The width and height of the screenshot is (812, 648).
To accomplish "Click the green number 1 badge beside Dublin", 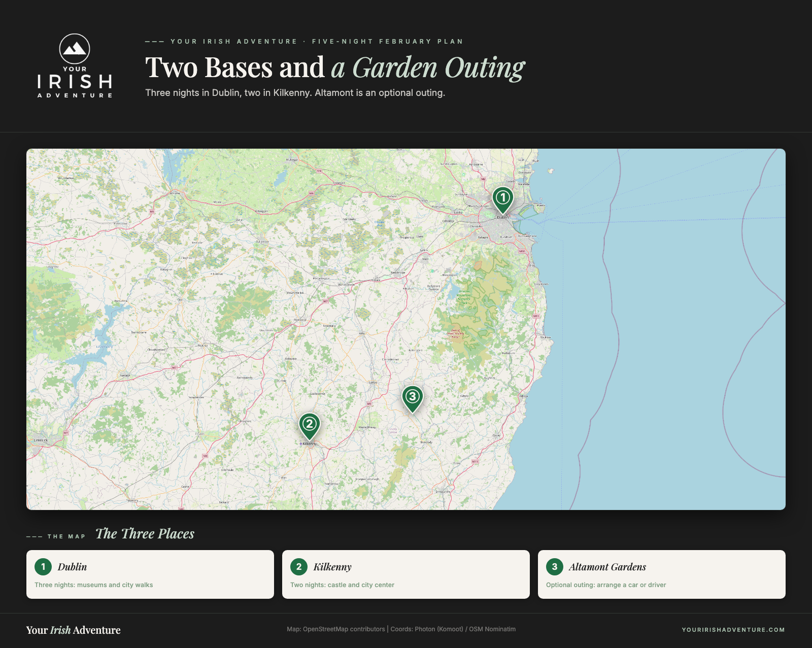I will click(43, 567).
